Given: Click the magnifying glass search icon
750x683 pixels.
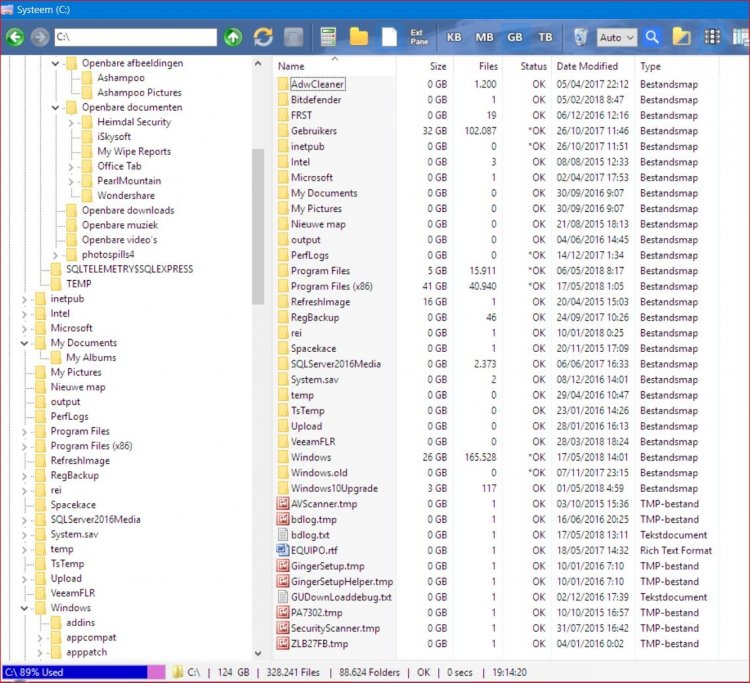Looking at the screenshot, I should point(651,37).
